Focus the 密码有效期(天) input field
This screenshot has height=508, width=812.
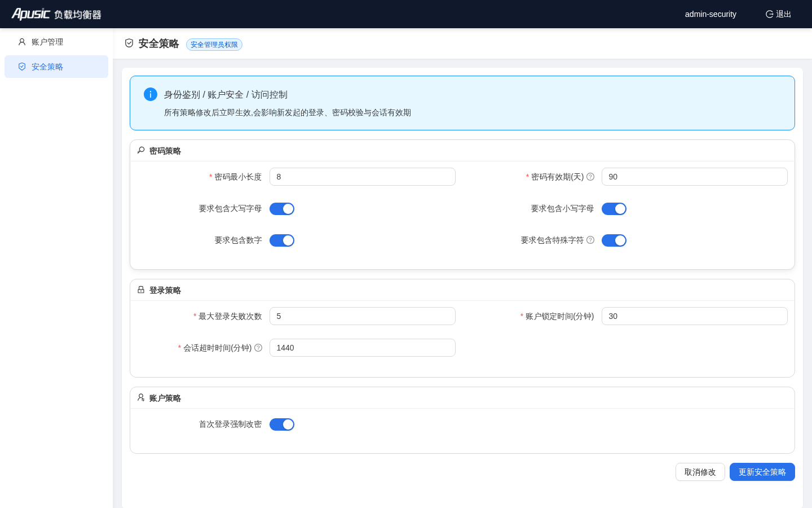(x=695, y=177)
